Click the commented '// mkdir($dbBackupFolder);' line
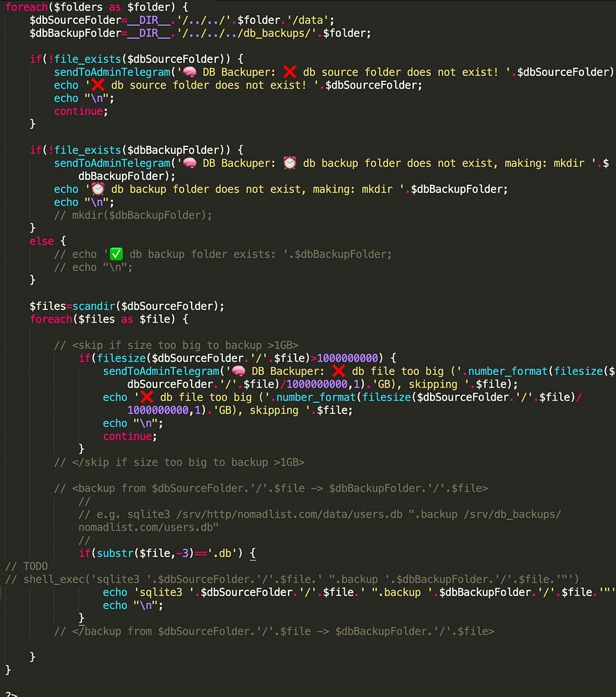Screen dimensions: 616x697 (133, 215)
